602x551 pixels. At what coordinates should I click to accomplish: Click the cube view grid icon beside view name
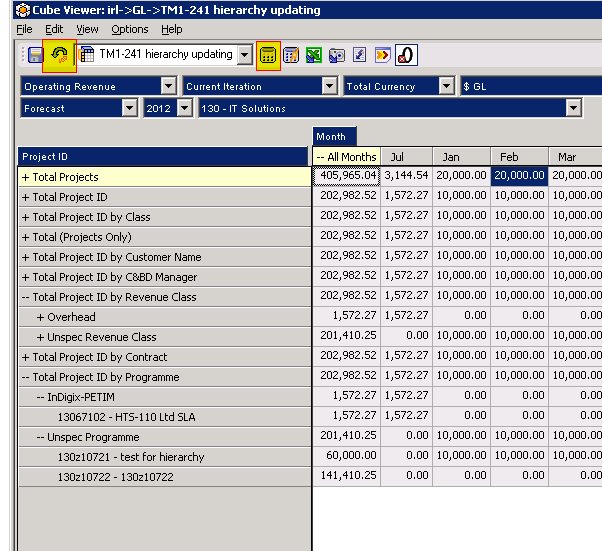[x=86, y=55]
